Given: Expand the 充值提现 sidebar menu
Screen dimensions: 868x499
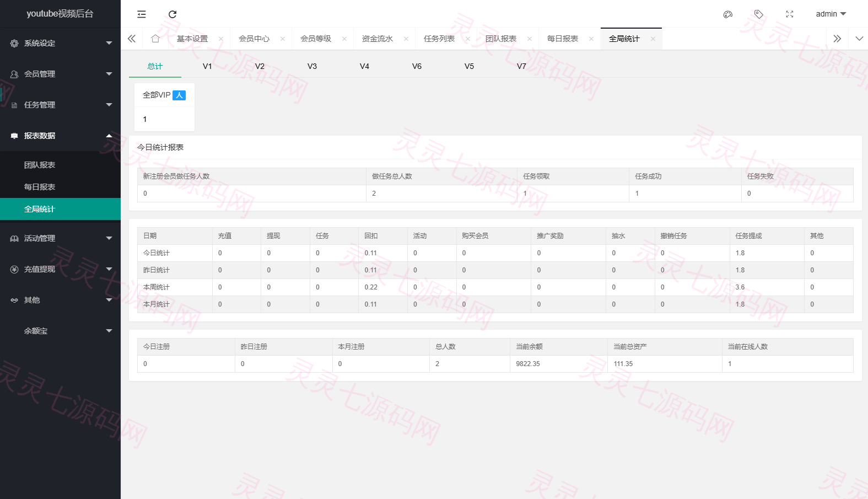Looking at the screenshot, I should coord(60,269).
